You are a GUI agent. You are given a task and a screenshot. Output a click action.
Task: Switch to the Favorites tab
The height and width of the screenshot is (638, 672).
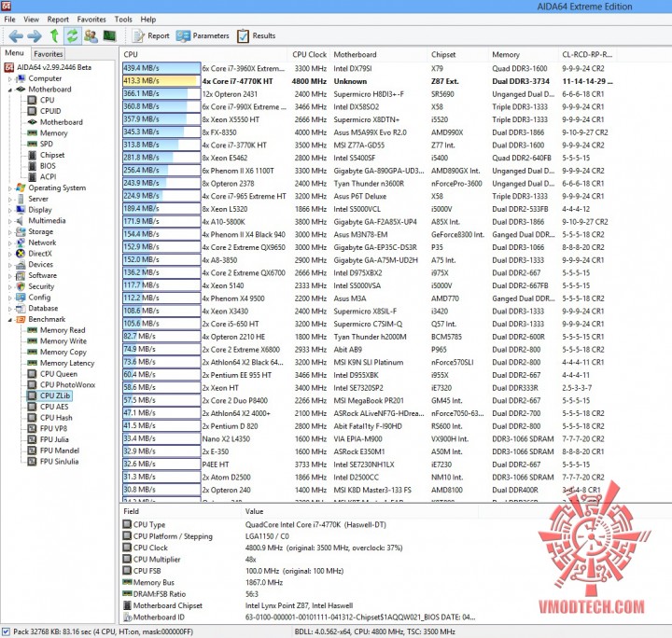click(48, 54)
